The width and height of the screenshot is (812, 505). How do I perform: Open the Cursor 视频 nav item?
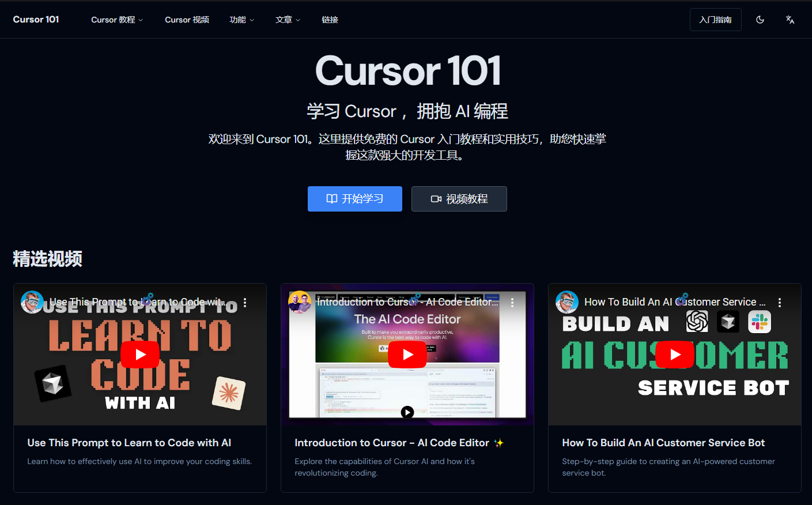187,20
